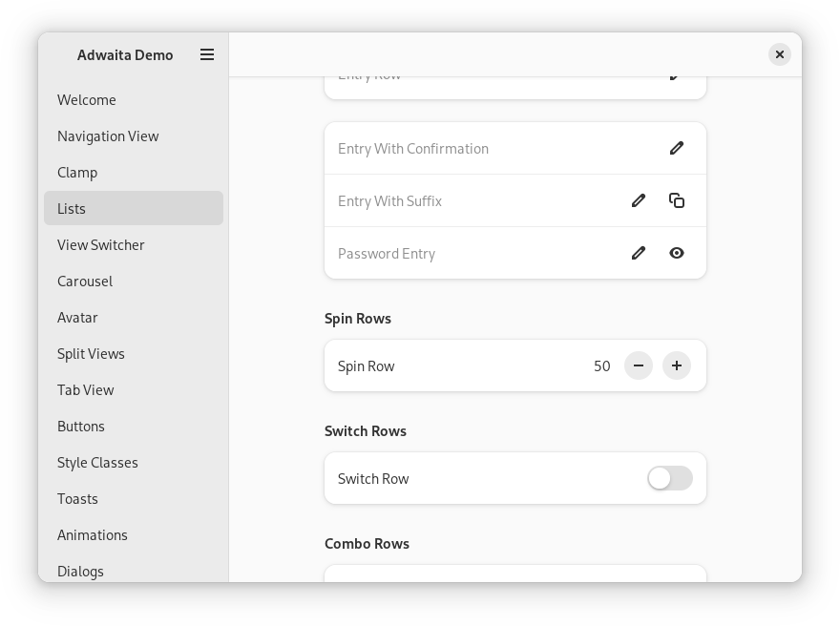Focus the Entry With Confirmation field
The image size is (840, 626).
[x=515, y=148]
